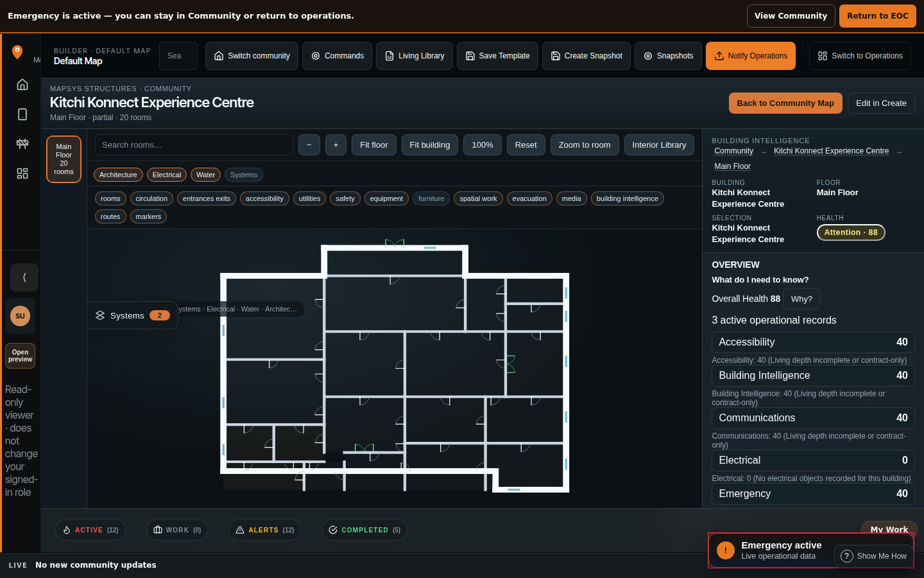Open the ALERTS (12) tab
Screen dimensions: 924x578
tap(264, 530)
